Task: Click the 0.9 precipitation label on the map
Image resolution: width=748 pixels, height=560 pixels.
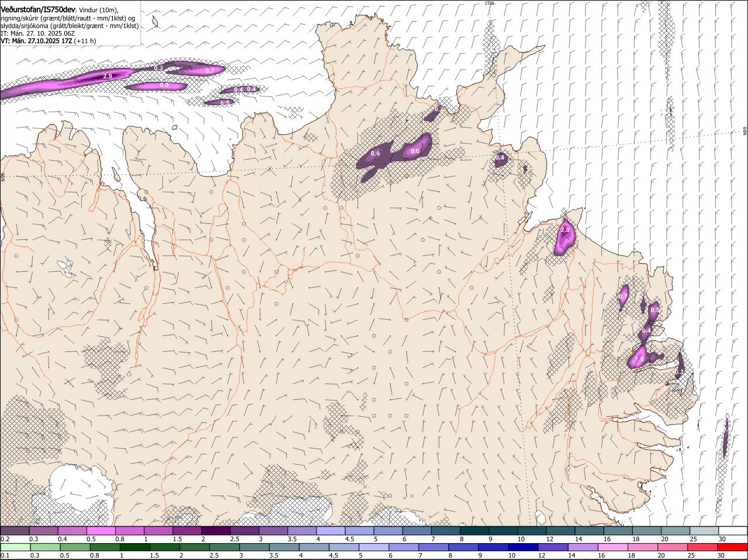Action: [164, 85]
